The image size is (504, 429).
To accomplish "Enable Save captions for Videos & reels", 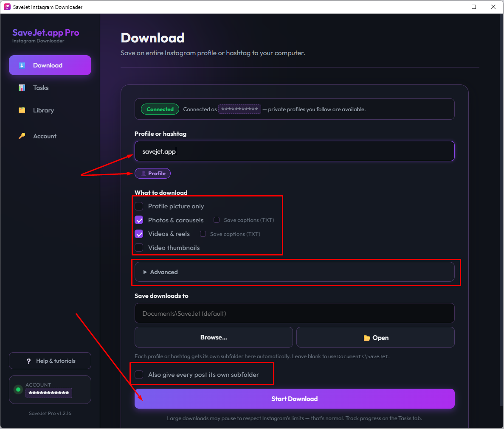I will tap(203, 234).
